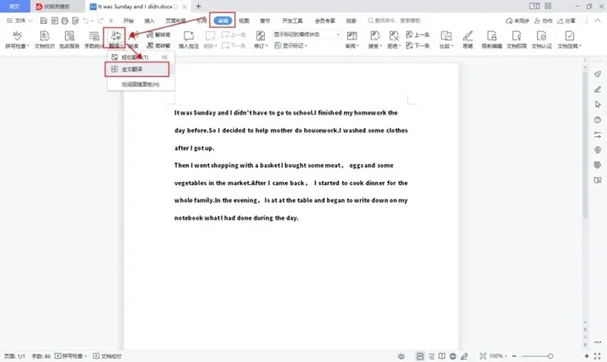Toggle the status bar 拼写检查 indicator
The height and width of the screenshot is (362, 607).
[70, 356]
